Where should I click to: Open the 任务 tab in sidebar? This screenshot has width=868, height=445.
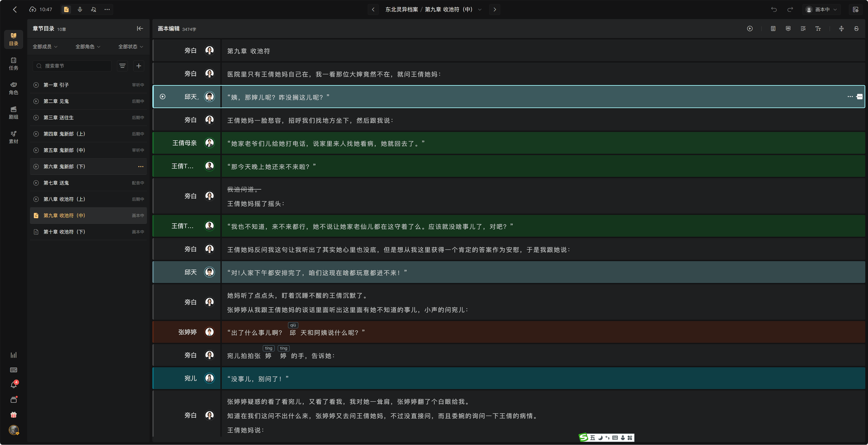[x=14, y=64]
